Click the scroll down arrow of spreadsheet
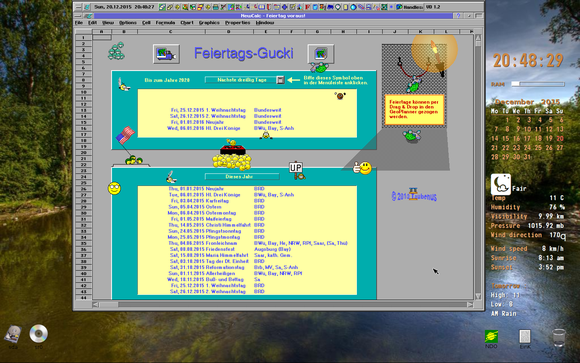The height and width of the screenshot is (363, 580). [478, 296]
